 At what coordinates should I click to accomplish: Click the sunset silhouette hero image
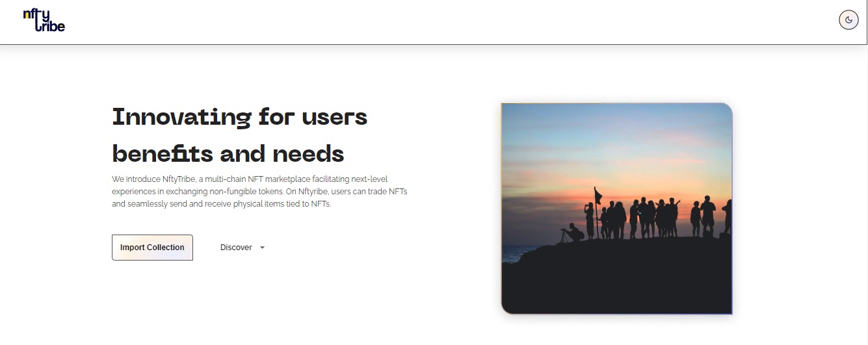(617, 209)
